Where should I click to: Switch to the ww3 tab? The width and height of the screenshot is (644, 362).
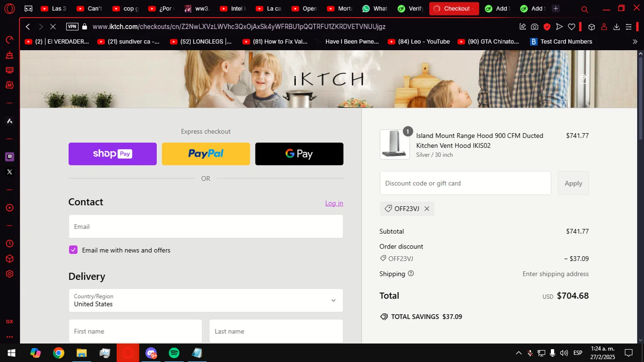pyautogui.click(x=197, y=9)
